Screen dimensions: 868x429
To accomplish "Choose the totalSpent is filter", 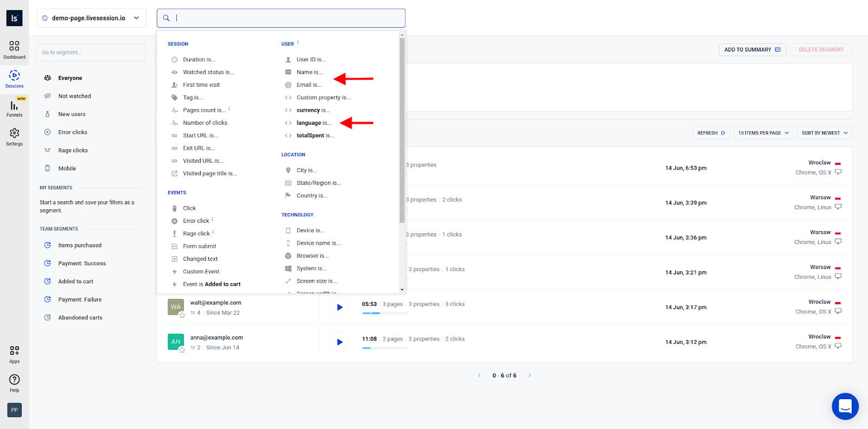I will click(x=316, y=136).
